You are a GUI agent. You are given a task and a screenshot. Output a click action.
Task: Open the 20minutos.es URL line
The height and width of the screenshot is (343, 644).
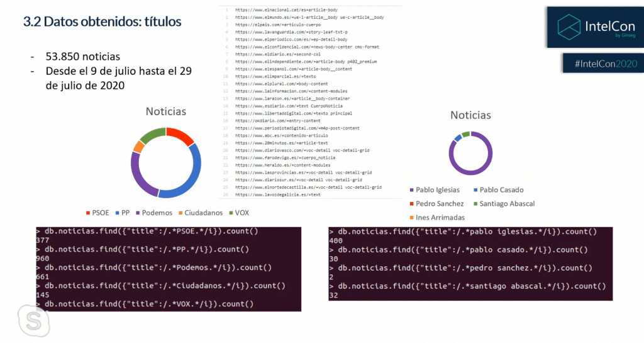click(281, 143)
